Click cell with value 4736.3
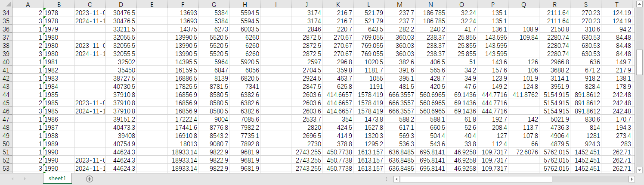644x185 pixels. pos(555,128)
